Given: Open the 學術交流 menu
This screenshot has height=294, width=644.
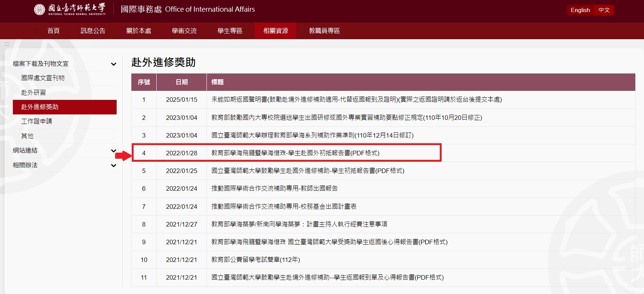Looking at the screenshot, I should click(x=184, y=31).
